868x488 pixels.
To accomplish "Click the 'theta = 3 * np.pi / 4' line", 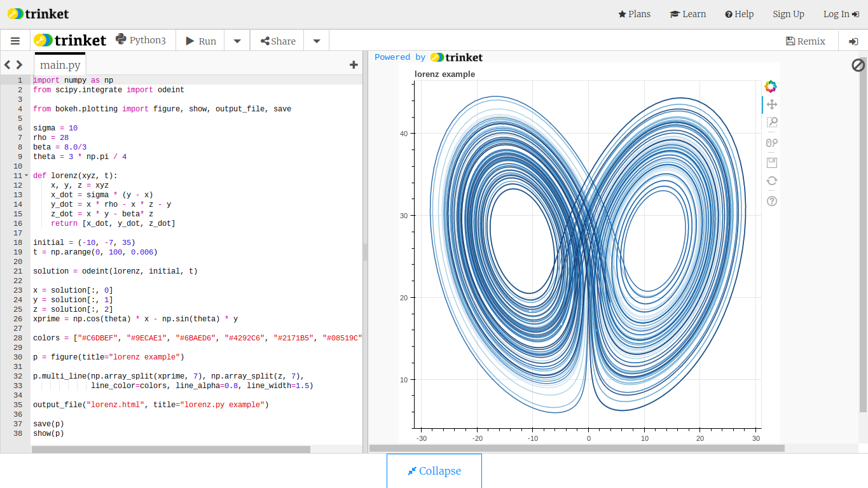I will 79,157.
